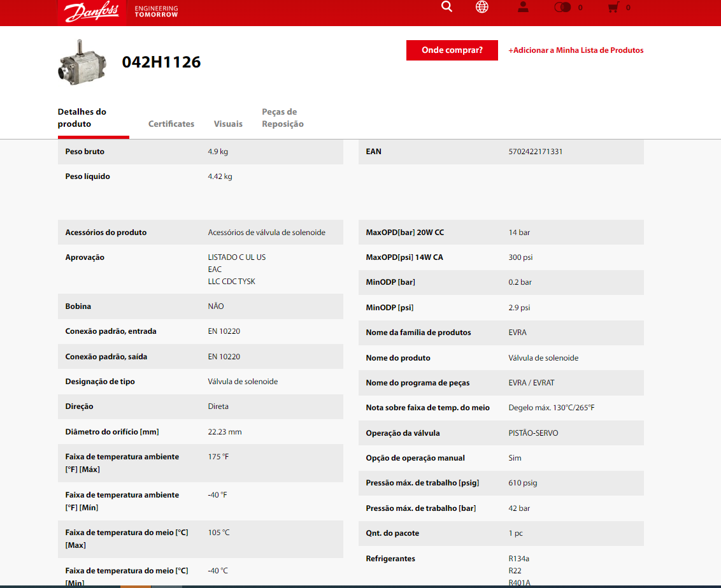Image resolution: width=721 pixels, height=588 pixels.
Task: Click the product family value EVRA
Action: pyautogui.click(x=517, y=333)
